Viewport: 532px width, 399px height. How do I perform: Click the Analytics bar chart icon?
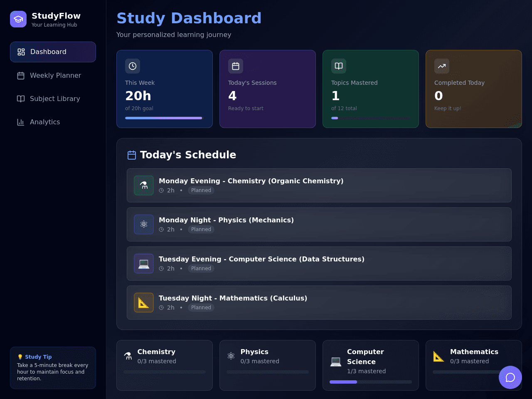tap(21, 122)
